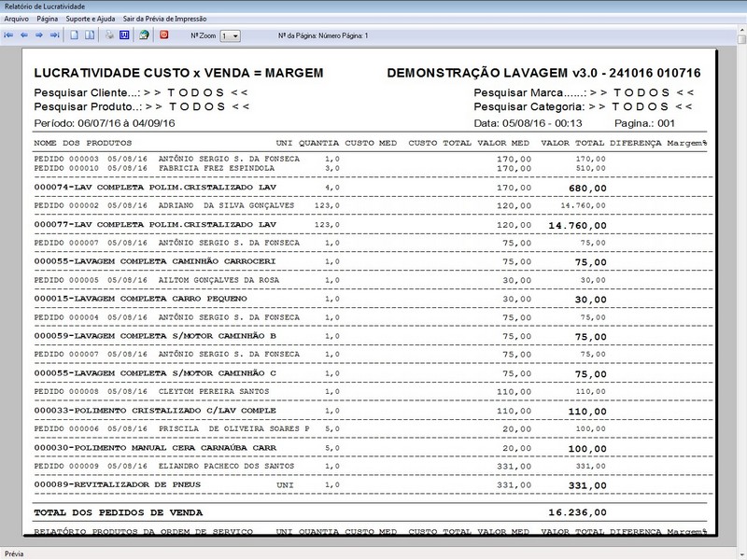Screen dimensions: 747x560
Task: Open the Arquivo menu
Action: [x=16, y=19]
